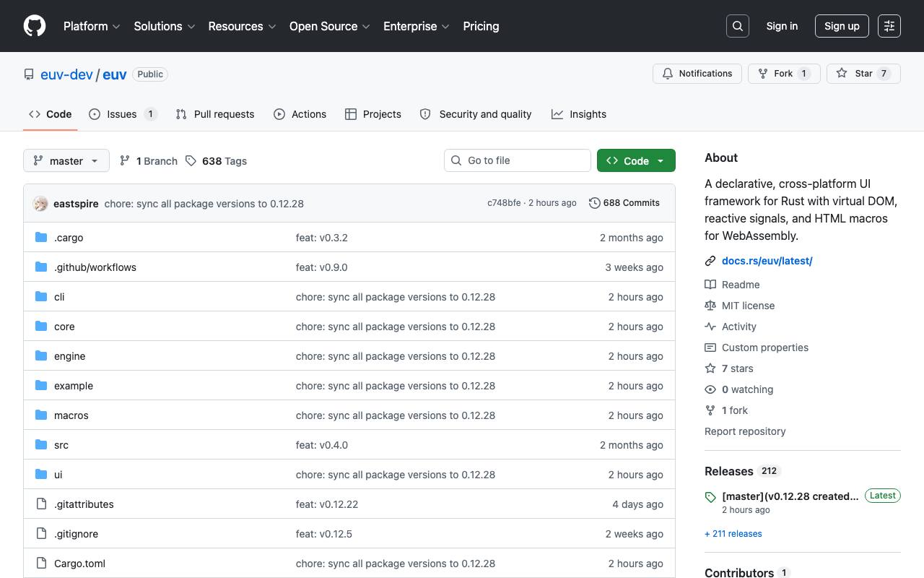Expand the Enterprise menu
The width and height of the screenshot is (924, 578).
point(417,26)
